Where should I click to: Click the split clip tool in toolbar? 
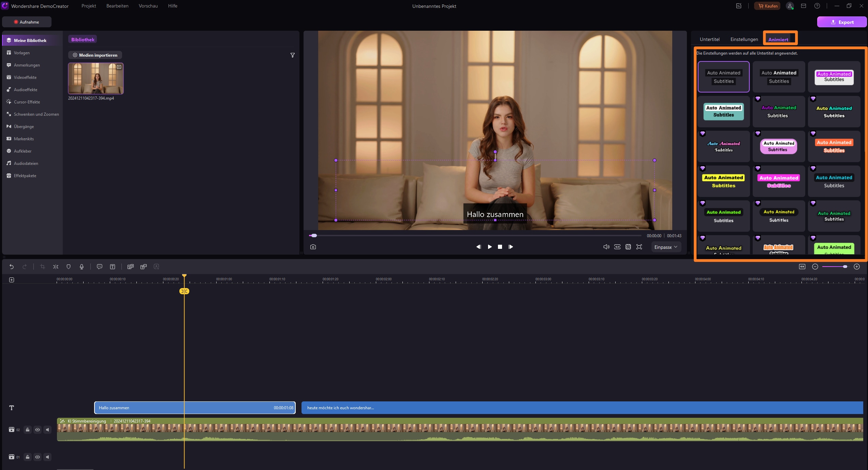pyautogui.click(x=56, y=267)
